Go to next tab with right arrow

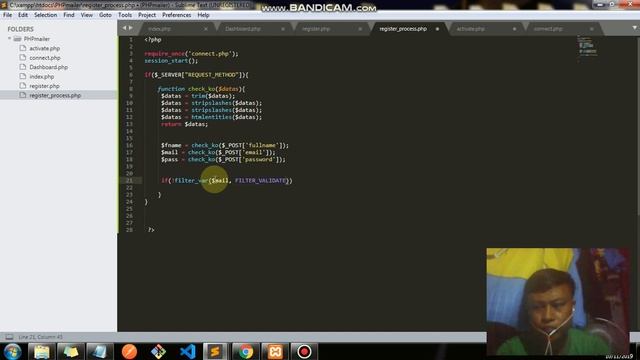click(131, 28)
